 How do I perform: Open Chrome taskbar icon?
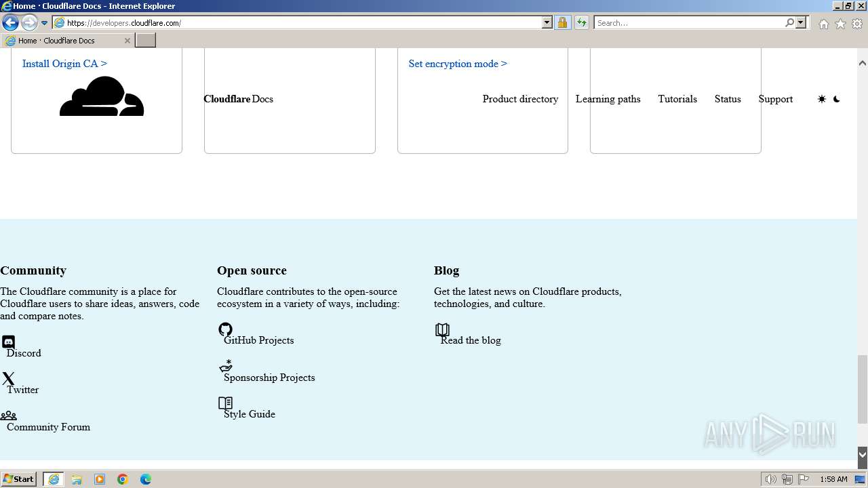123,479
